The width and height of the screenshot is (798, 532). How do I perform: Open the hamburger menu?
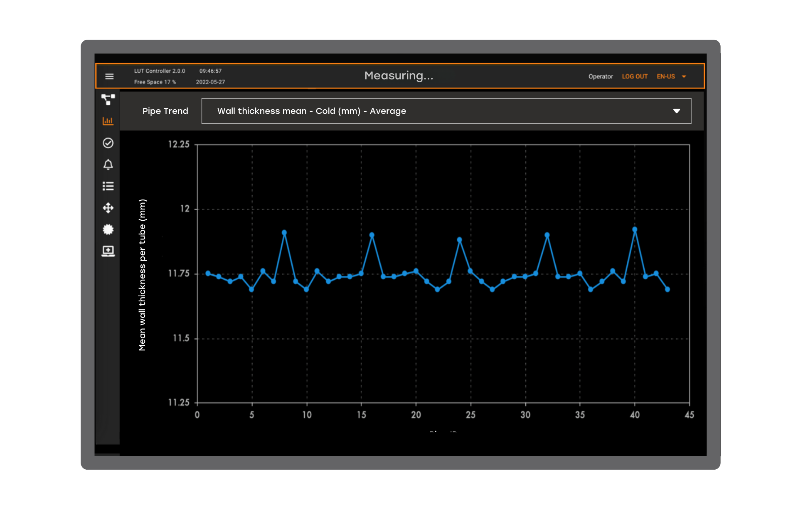tap(109, 76)
